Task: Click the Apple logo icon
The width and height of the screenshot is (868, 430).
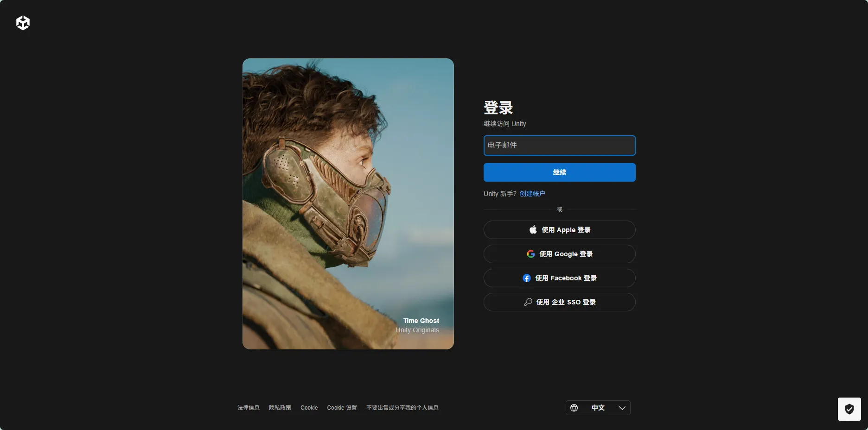Action: pos(533,230)
